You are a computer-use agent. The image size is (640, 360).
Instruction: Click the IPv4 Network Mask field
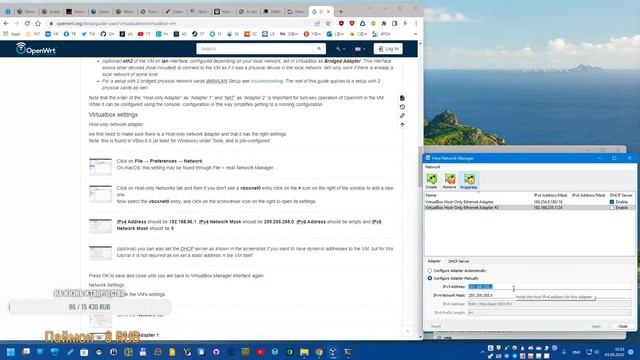pyautogui.click(x=549, y=295)
